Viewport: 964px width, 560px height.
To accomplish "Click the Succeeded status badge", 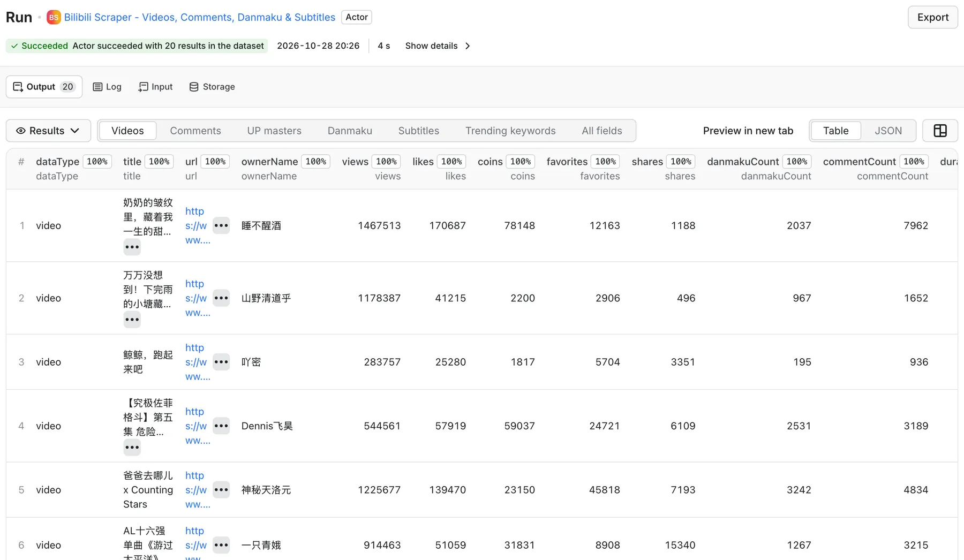I will click(137, 46).
